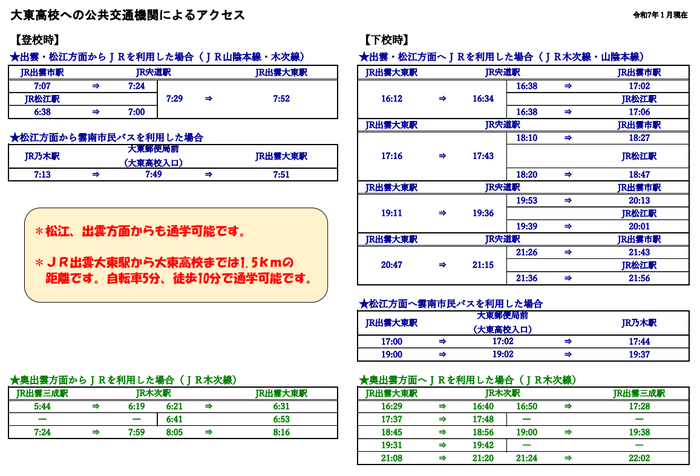Click the 19:02 bus stop time
This screenshot has height=476, width=700.
point(503,355)
